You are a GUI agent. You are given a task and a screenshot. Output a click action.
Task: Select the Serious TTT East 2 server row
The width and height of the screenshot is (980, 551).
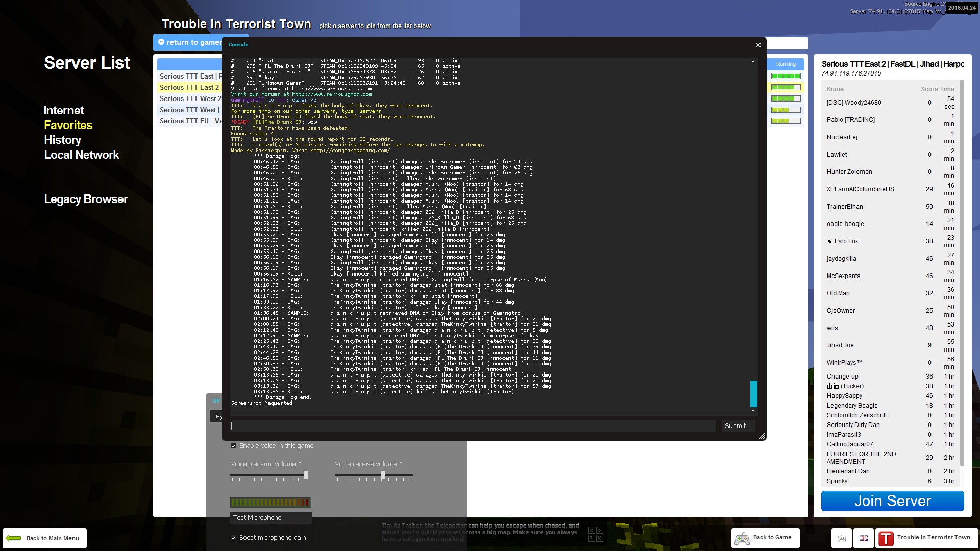[189, 88]
